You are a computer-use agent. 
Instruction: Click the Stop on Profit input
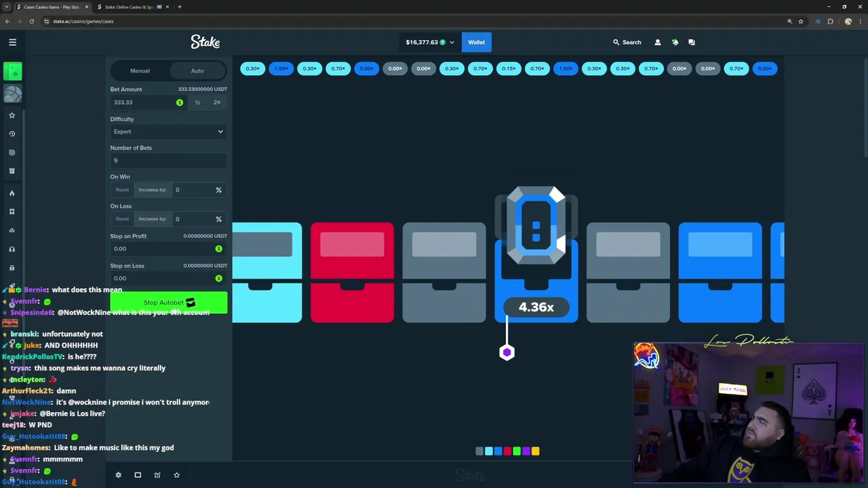pyautogui.click(x=168, y=249)
